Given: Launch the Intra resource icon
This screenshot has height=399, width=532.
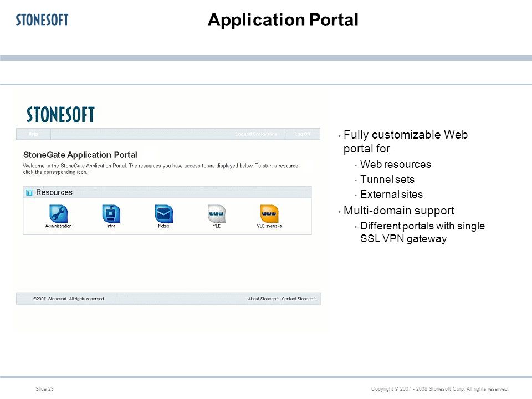Looking at the screenshot, I should coord(111,214).
